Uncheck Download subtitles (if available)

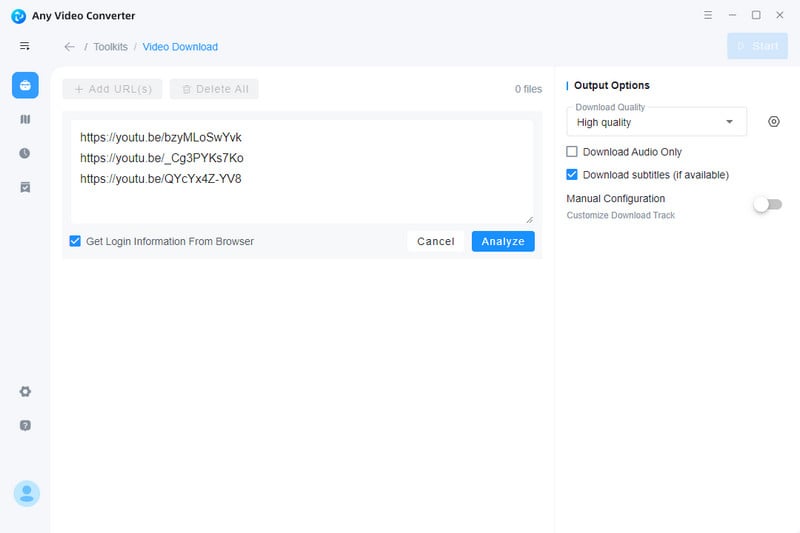(572, 174)
